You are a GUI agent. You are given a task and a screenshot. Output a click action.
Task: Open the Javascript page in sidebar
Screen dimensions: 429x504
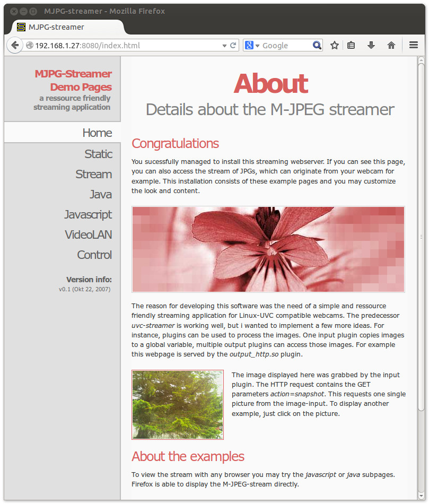click(x=88, y=215)
